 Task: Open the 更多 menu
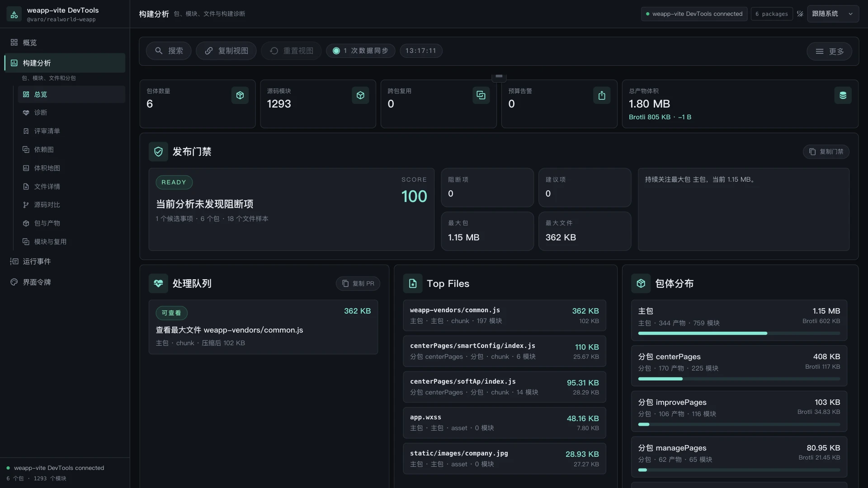(829, 52)
